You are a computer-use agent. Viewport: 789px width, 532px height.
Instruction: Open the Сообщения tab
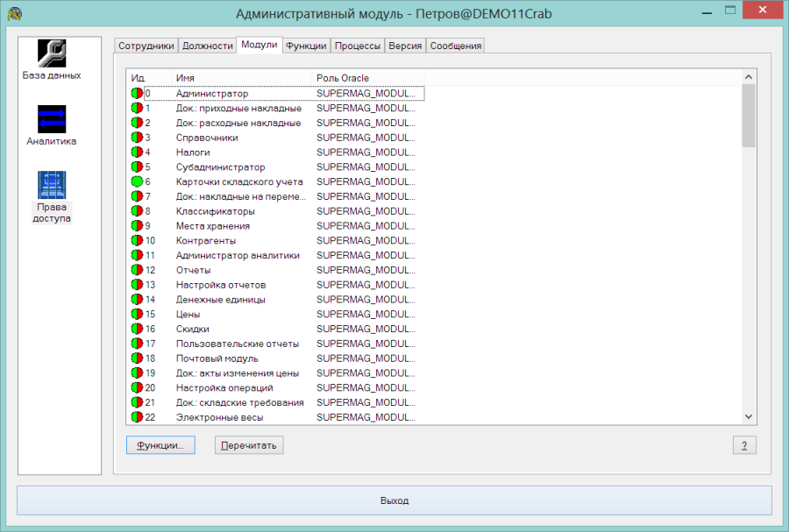point(456,46)
